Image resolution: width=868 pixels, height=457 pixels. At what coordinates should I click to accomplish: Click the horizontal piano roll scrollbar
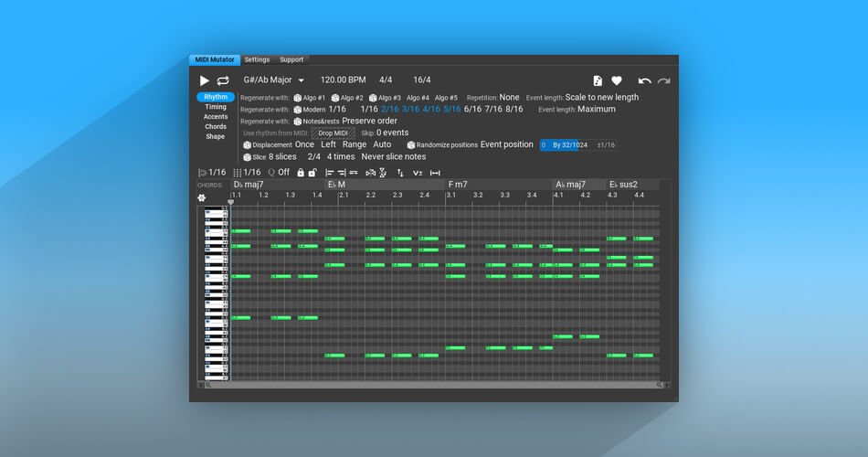click(433, 385)
